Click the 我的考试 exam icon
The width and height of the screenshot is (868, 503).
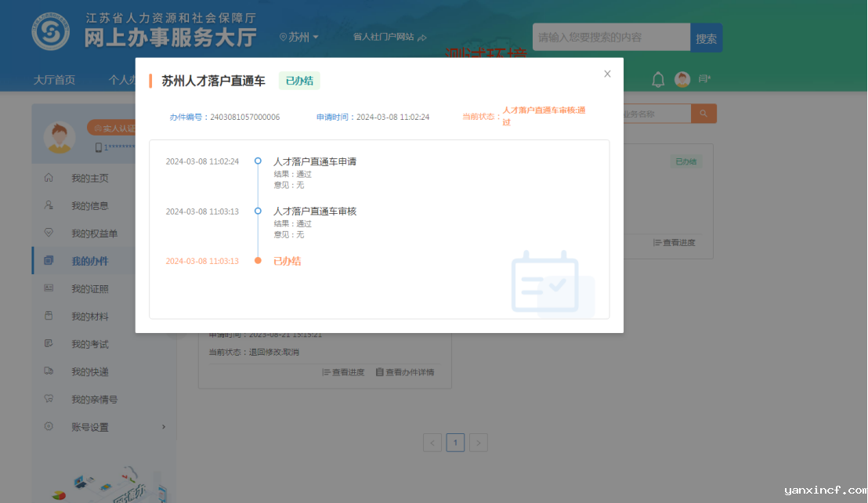pos(49,344)
